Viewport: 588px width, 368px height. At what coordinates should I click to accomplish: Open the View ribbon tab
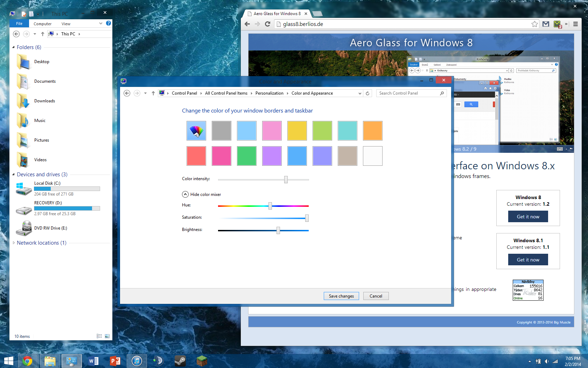click(x=66, y=24)
